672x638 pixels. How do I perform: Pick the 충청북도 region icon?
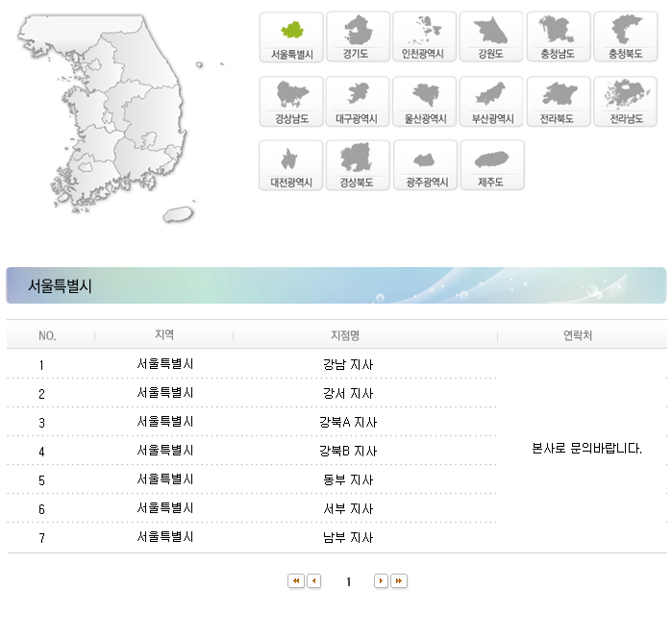tap(625, 37)
